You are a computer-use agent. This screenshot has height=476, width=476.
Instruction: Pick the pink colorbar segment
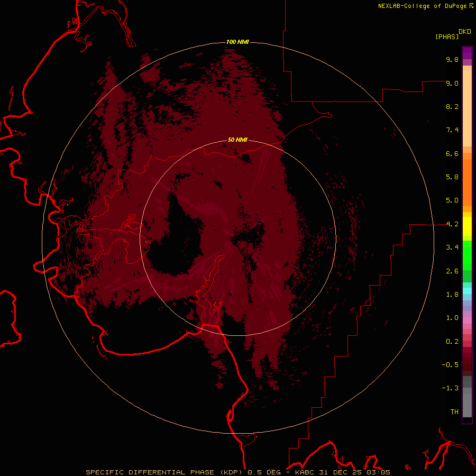[x=467, y=321]
